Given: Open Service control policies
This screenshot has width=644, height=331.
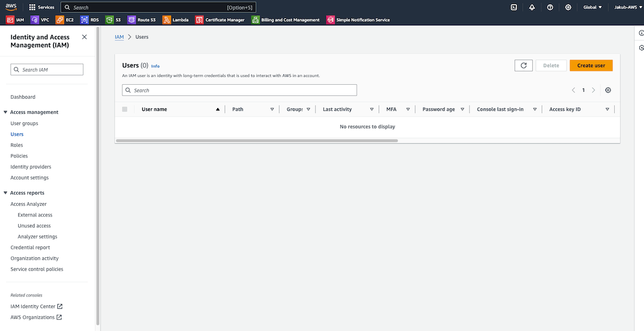Looking at the screenshot, I should click(x=37, y=270).
